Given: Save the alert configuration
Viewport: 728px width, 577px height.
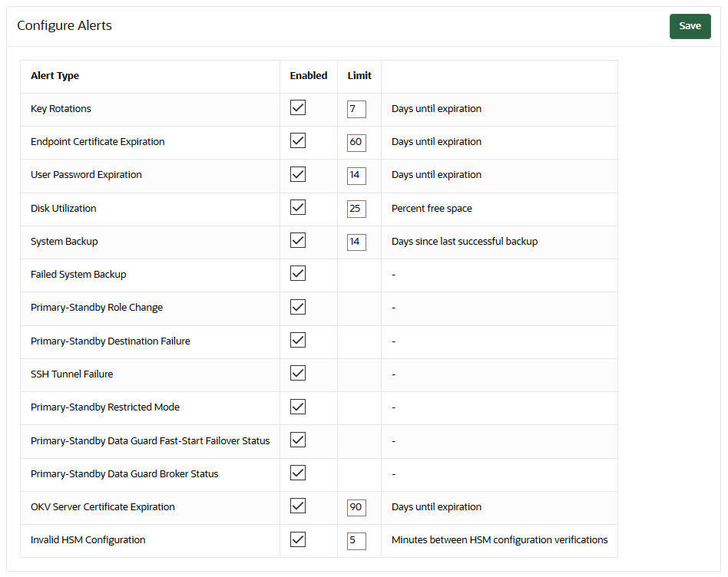Looking at the screenshot, I should 689,25.
